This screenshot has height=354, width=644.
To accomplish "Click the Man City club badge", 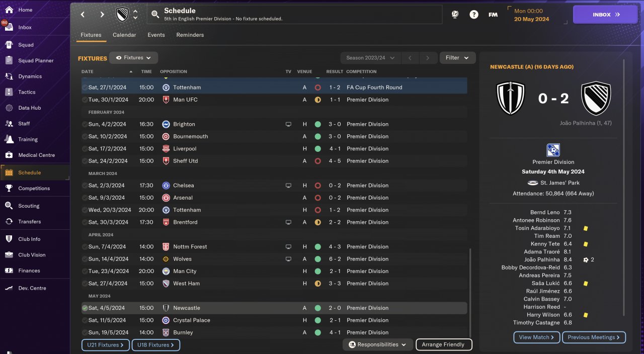I will (166, 271).
